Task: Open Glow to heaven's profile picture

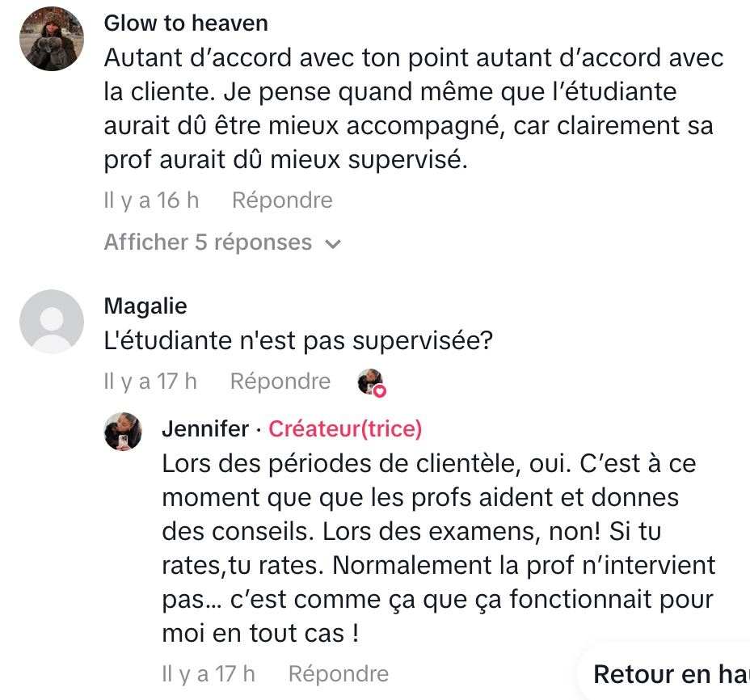Action: pos(53,40)
